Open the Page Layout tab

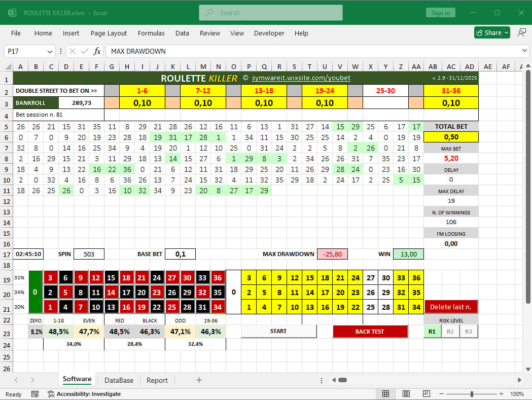click(109, 33)
